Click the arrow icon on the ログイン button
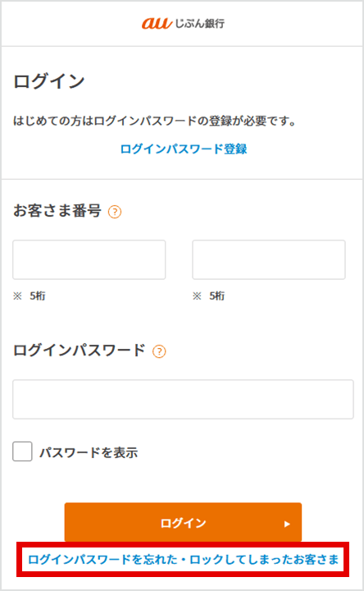Image resolution: width=364 pixels, height=591 pixels. click(287, 524)
